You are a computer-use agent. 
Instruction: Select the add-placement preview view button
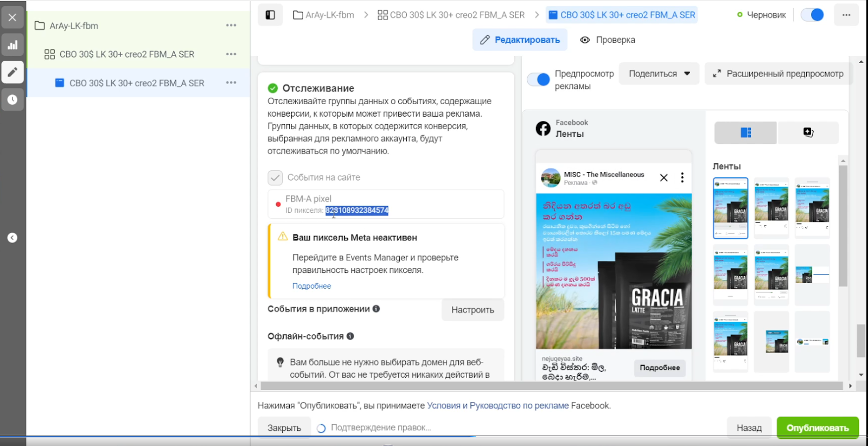[808, 133]
